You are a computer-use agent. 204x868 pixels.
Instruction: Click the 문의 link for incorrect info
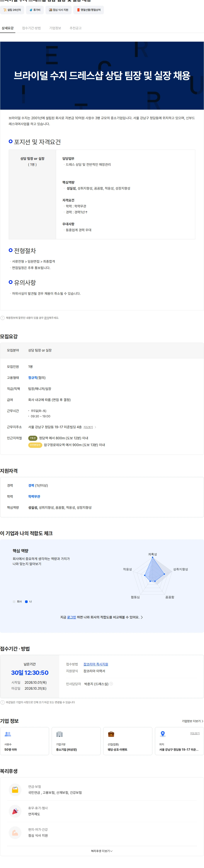point(47,318)
